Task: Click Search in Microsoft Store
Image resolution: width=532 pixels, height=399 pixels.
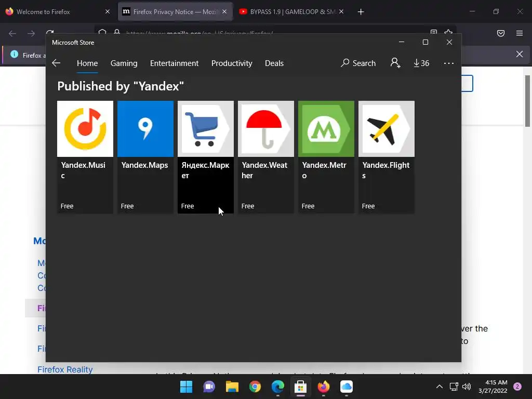Action: click(x=358, y=63)
